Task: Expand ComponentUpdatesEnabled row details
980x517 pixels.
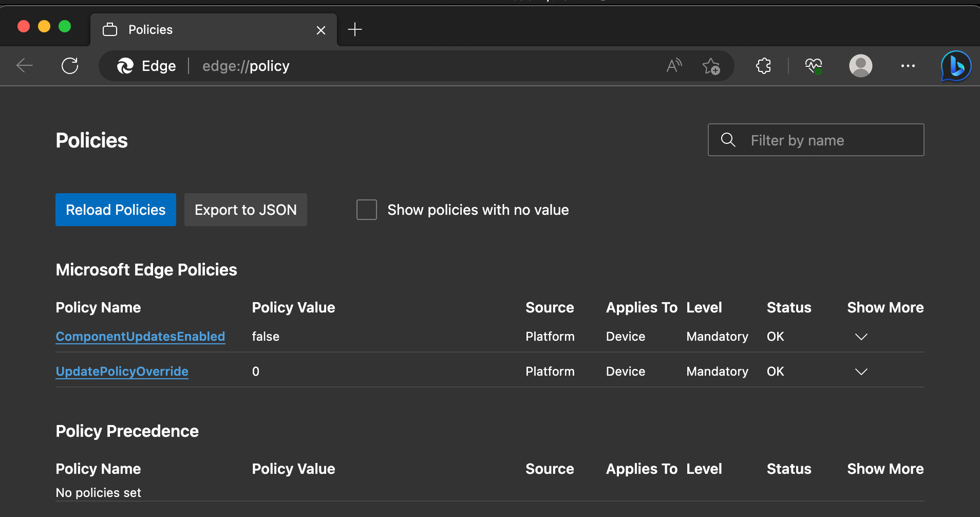Action: coord(861,337)
